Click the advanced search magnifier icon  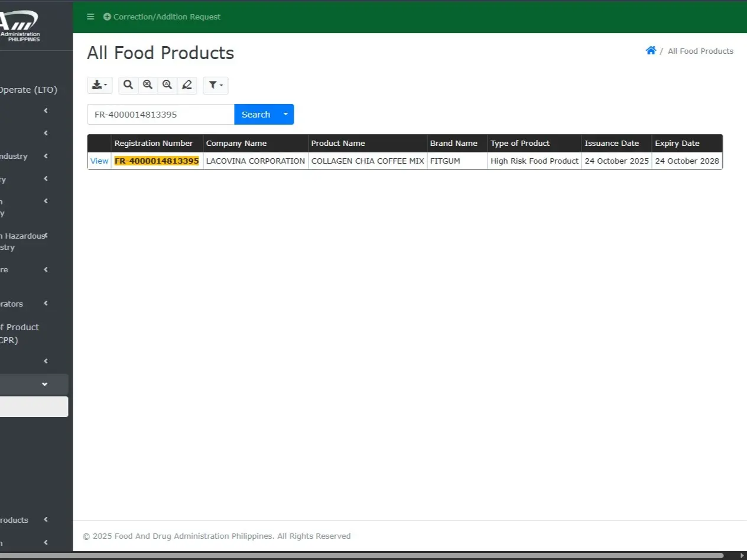coord(167,85)
